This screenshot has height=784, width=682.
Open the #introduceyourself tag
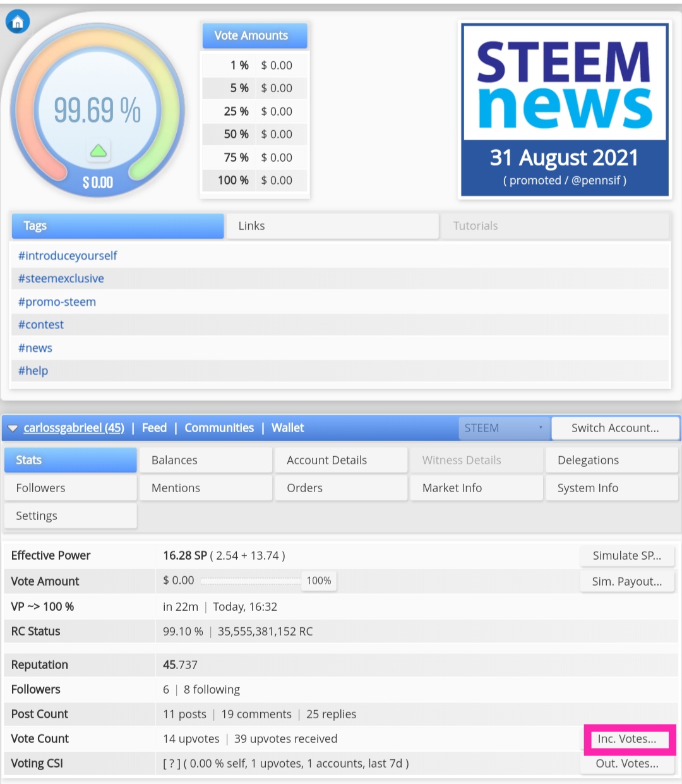tap(68, 255)
